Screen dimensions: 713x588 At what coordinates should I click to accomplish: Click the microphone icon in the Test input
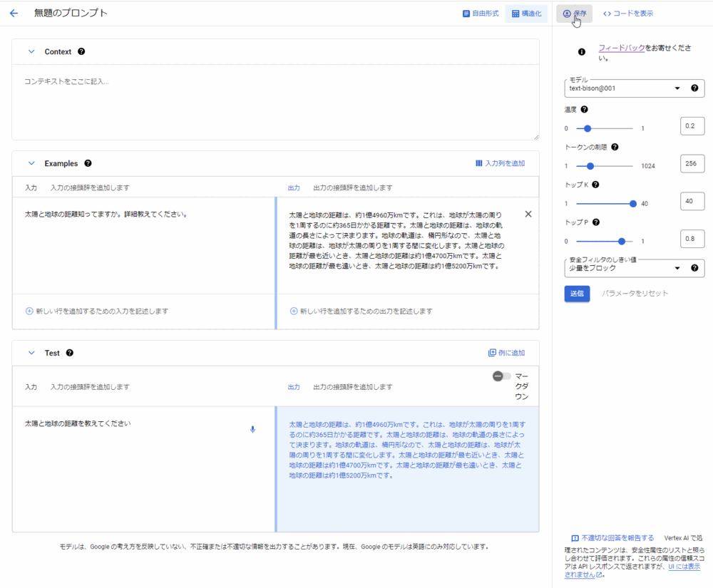[252, 429]
